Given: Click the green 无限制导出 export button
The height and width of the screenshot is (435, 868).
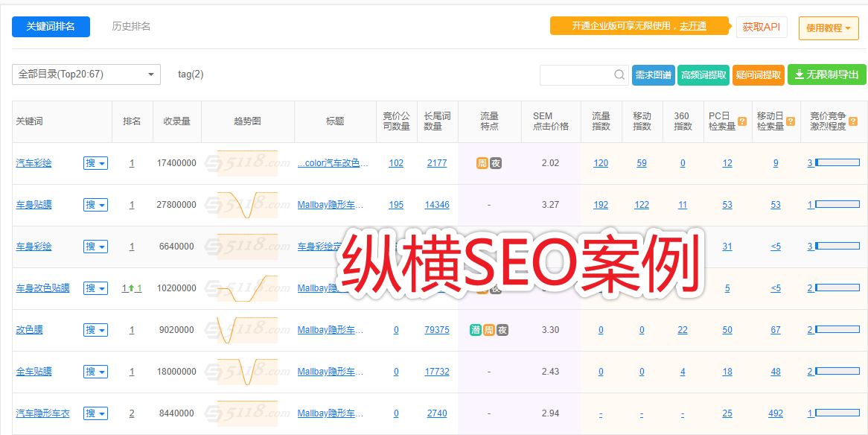Looking at the screenshot, I should coord(826,75).
